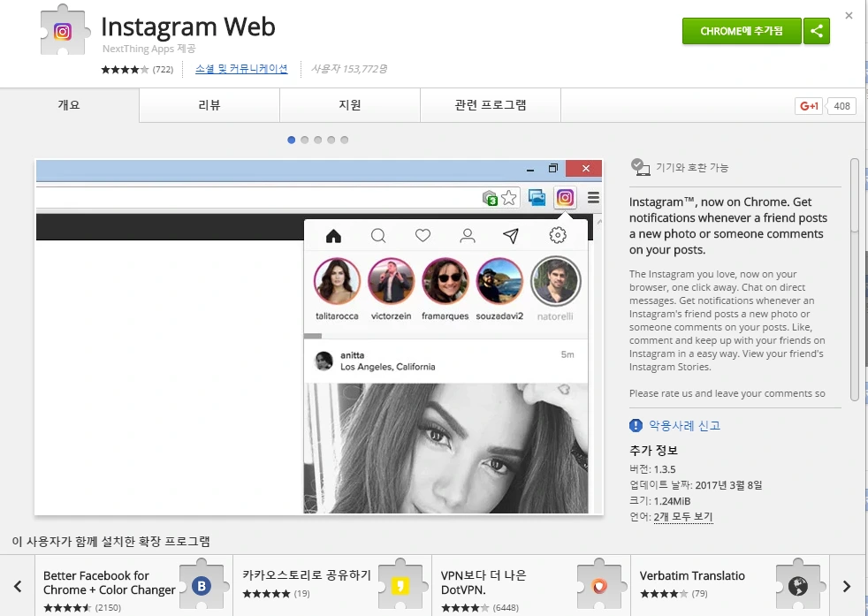Image resolution: width=868 pixels, height=616 pixels.
Task: Switch to the 리뷰 tab
Action: [209, 105]
